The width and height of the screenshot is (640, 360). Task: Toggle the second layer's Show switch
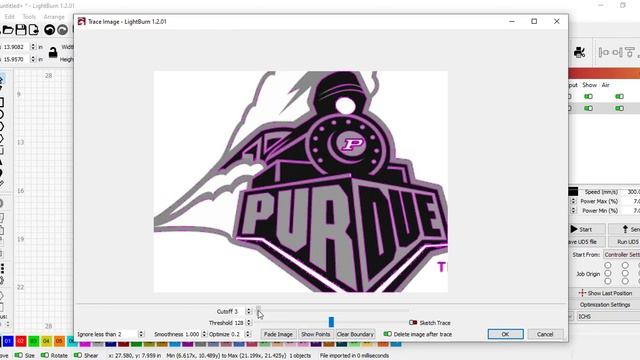coord(588,108)
